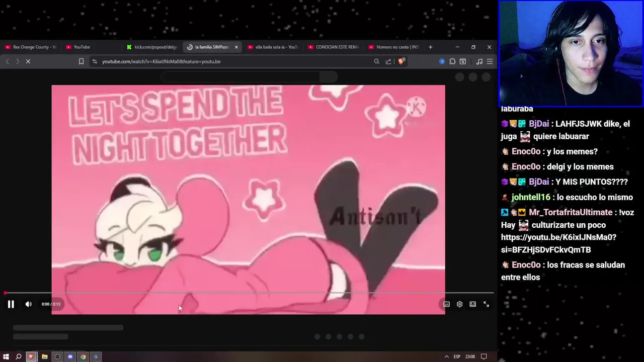Image resolution: width=644 pixels, height=362 pixels.
Task: Switch to Homero no canta tab
Action: (x=394, y=47)
